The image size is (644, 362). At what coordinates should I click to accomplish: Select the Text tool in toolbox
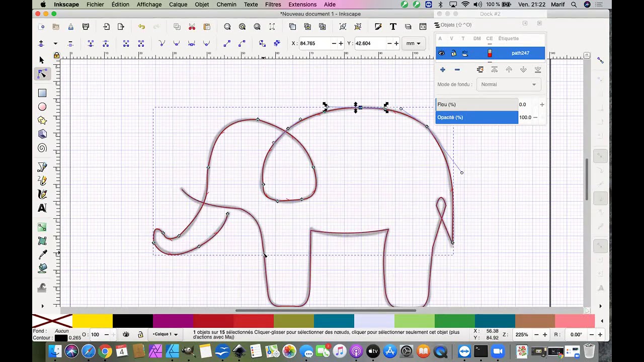(x=42, y=208)
